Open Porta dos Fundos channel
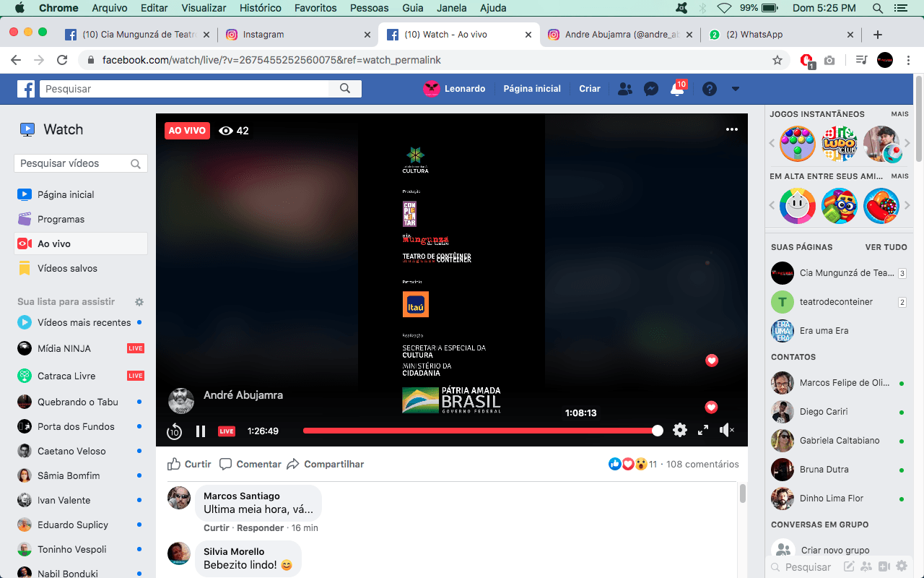The width and height of the screenshot is (924, 578). 81,426
